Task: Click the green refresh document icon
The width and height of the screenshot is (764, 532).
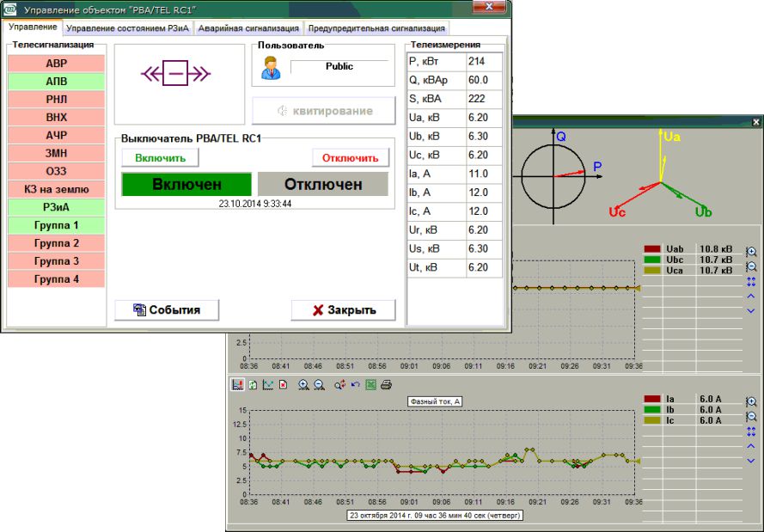Action: (253, 385)
